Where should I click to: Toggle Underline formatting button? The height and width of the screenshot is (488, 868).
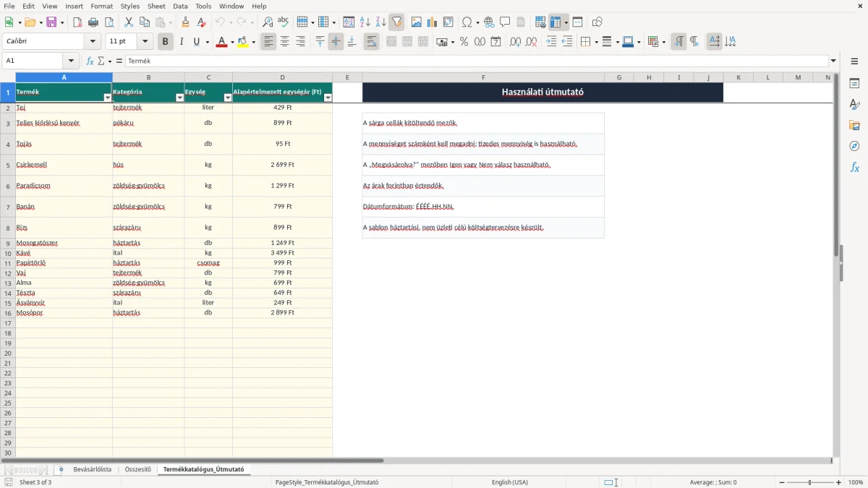click(x=196, y=42)
